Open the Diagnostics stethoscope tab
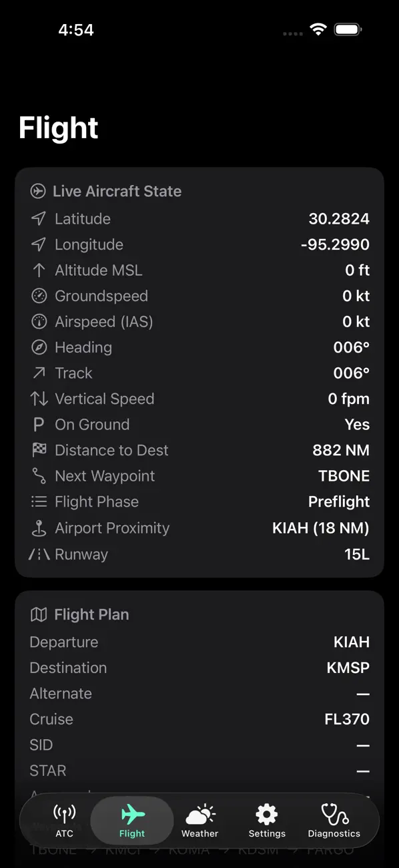399x868 pixels. pyautogui.click(x=334, y=821)
